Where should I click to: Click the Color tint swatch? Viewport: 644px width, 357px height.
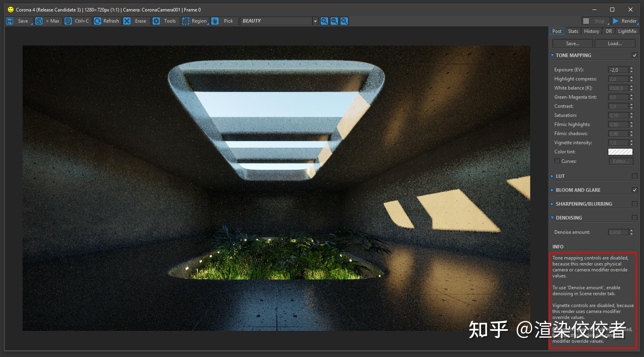tap(620, 152)
